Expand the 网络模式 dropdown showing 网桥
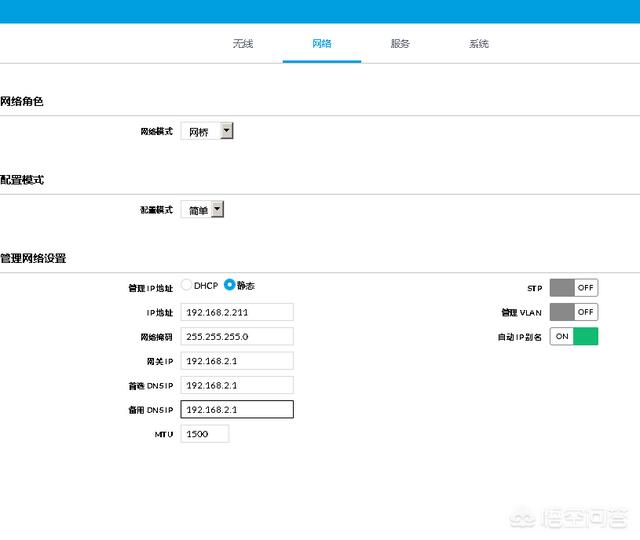This screenshot has width=640, height=540. pos(207,131)
